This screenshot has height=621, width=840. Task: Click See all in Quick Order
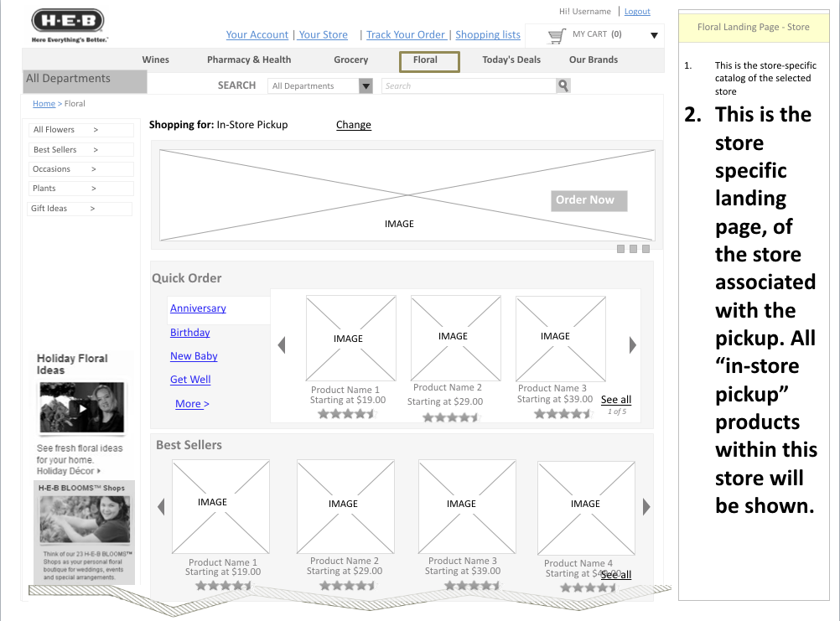point(616,400)
